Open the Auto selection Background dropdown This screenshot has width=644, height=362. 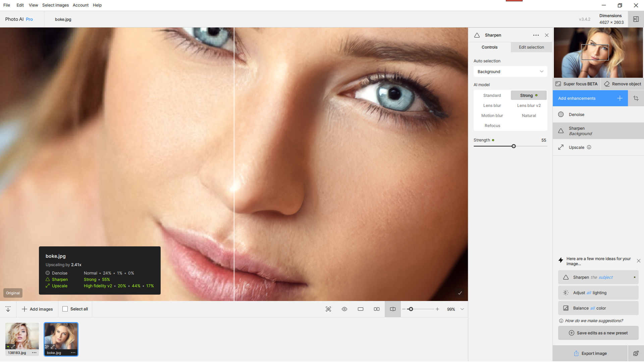point(510,71)
